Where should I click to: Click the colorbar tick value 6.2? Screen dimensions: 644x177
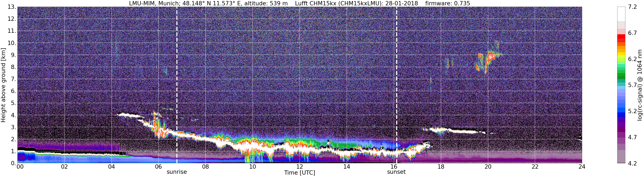click(x=632, y=59)
